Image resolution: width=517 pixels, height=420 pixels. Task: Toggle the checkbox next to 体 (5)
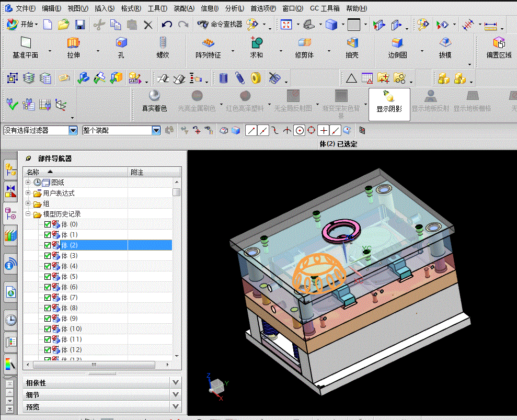tap(48, 277)
